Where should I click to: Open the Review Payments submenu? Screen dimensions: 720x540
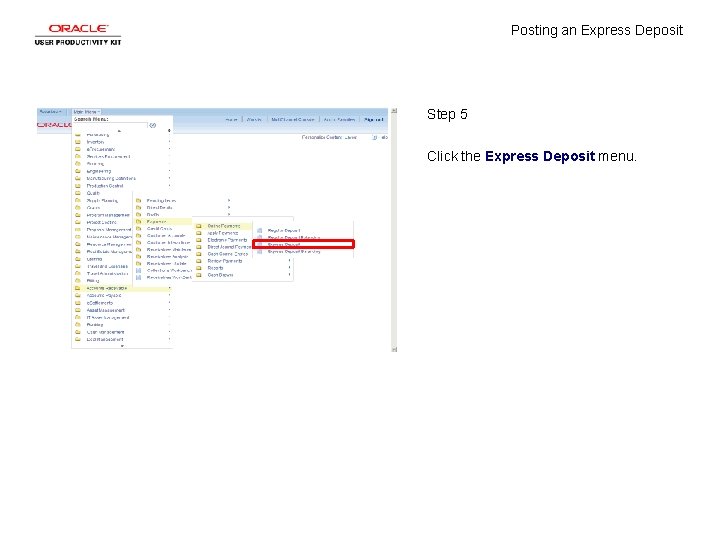coord(225,261)
